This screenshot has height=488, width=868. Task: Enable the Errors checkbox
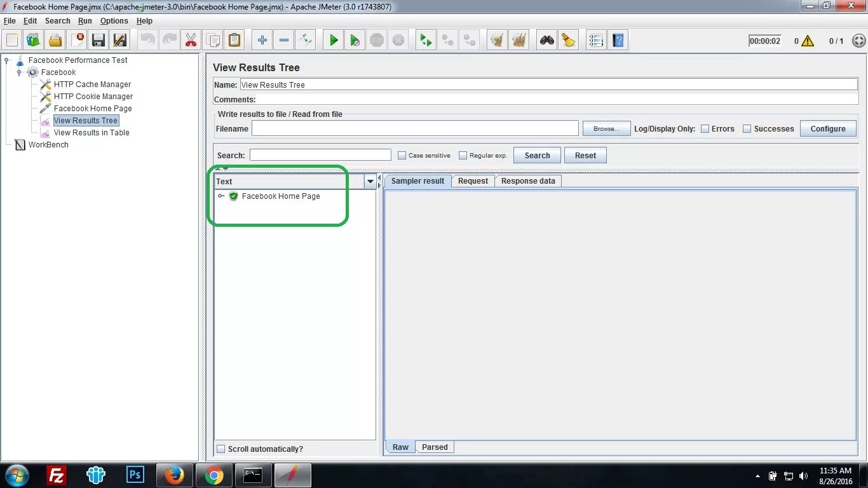(x=705, y=128)
